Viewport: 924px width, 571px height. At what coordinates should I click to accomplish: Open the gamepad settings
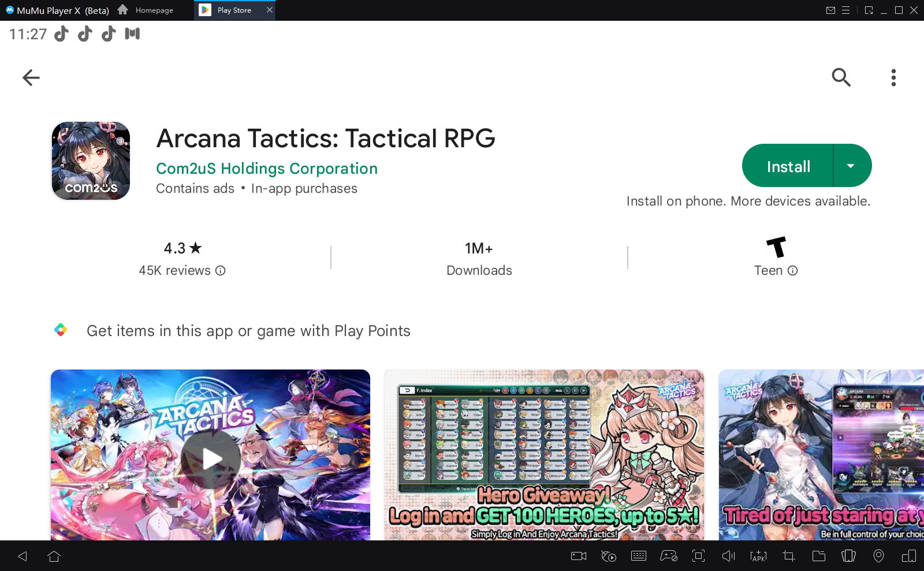click(669, 556)
